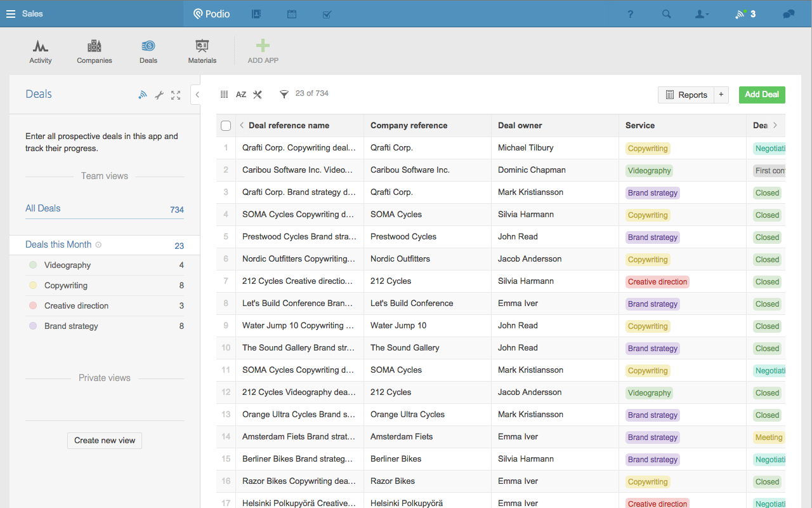Open the table layout grid icon

224,93
